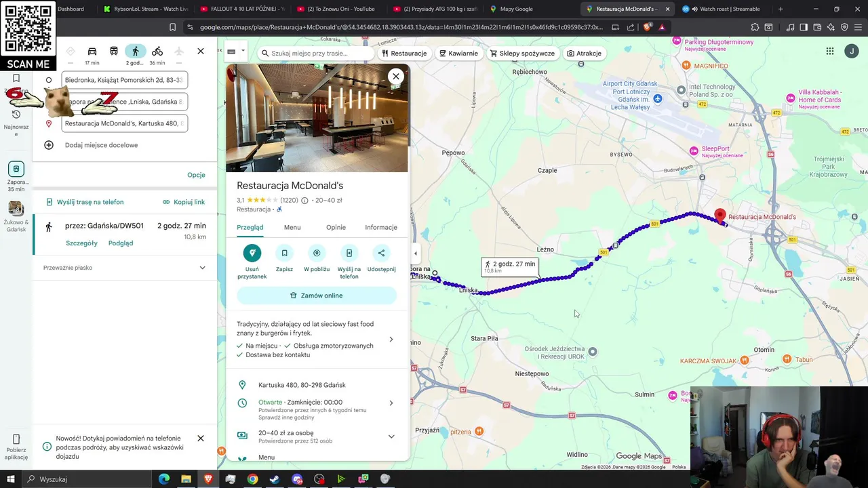Click Wyślij na telefon icon
Image resolution: width=868 pixels, height=488 pixels.
point(349,253)
